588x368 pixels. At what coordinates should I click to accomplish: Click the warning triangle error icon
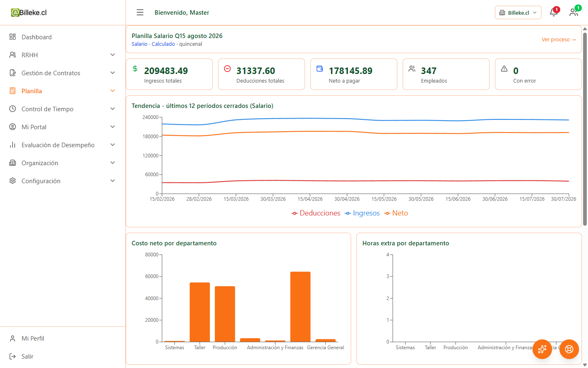tap(504, 69)
